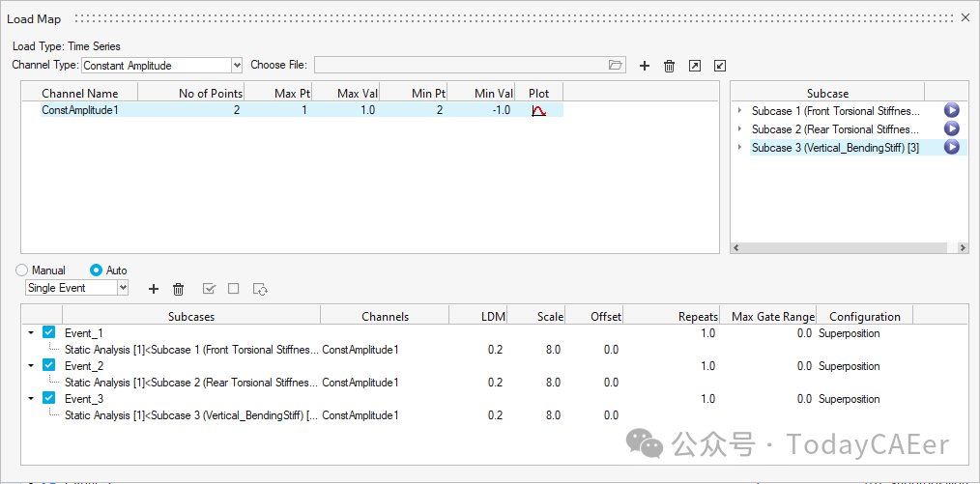Click play button for Subcase 3
980x484 pixels.
(951, 148)
